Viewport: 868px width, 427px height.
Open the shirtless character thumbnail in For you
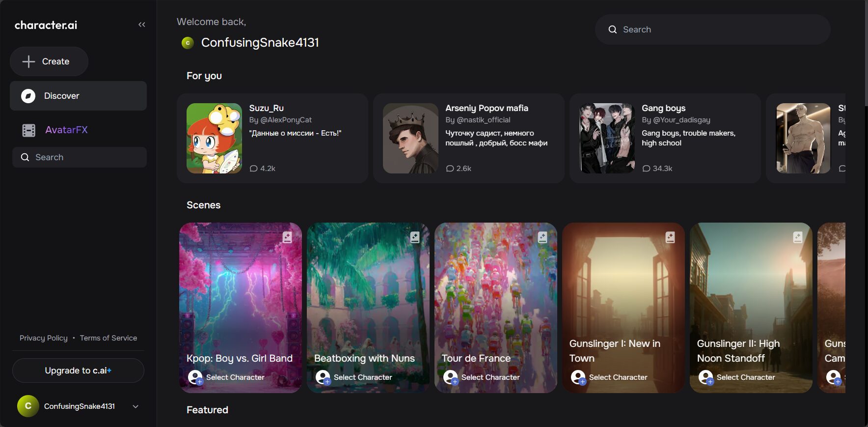pos(803,138)
